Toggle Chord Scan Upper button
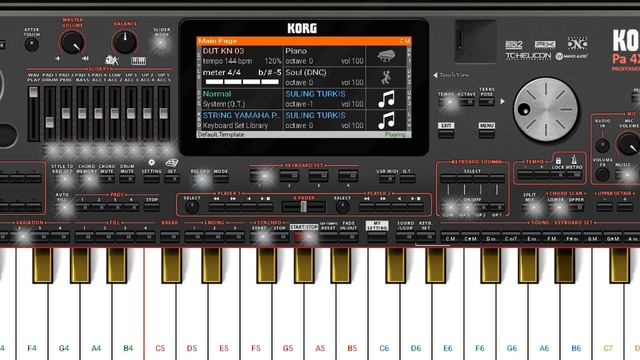 [576, 207]
